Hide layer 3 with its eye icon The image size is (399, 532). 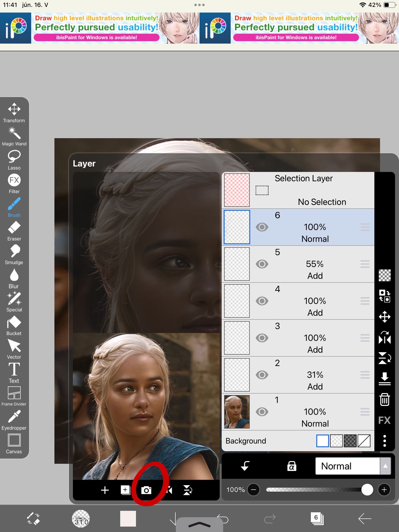[x=262, y=338]
